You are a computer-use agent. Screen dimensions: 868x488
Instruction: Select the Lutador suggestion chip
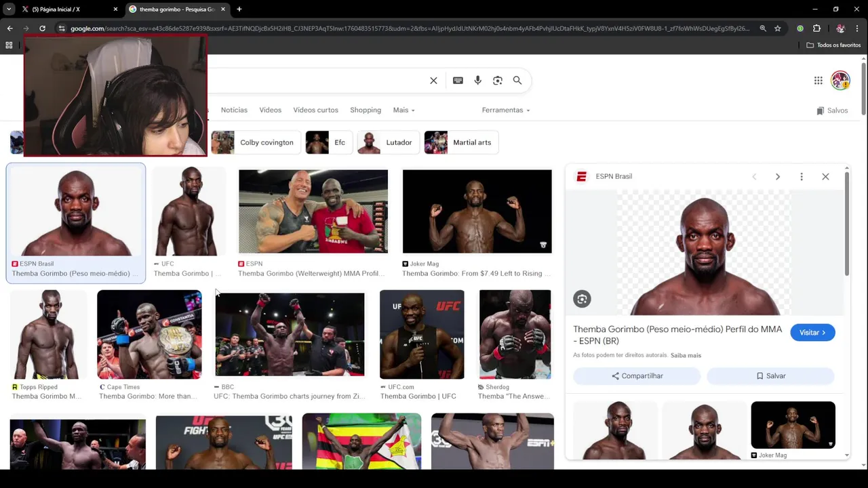(388, 142)
